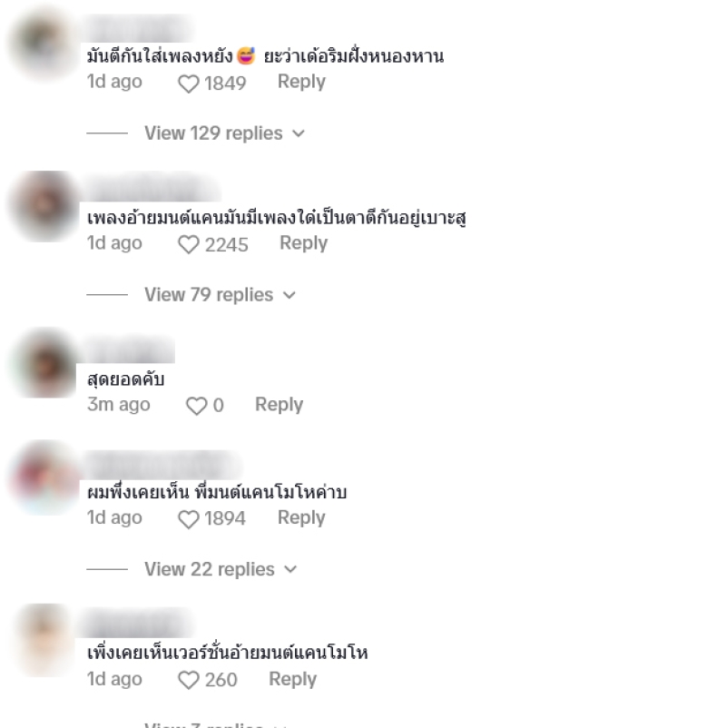726x728 pixels.
Task: Reply to the comment with 260 likes
Action: click(x=292, y=679)
